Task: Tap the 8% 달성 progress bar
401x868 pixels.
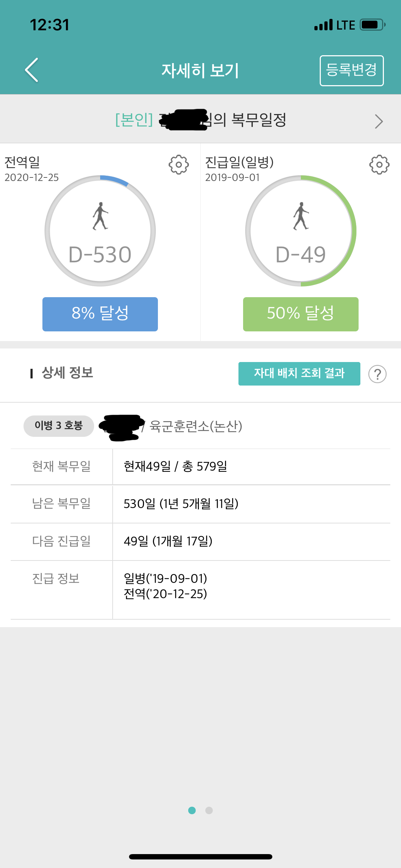Action: 100,314
